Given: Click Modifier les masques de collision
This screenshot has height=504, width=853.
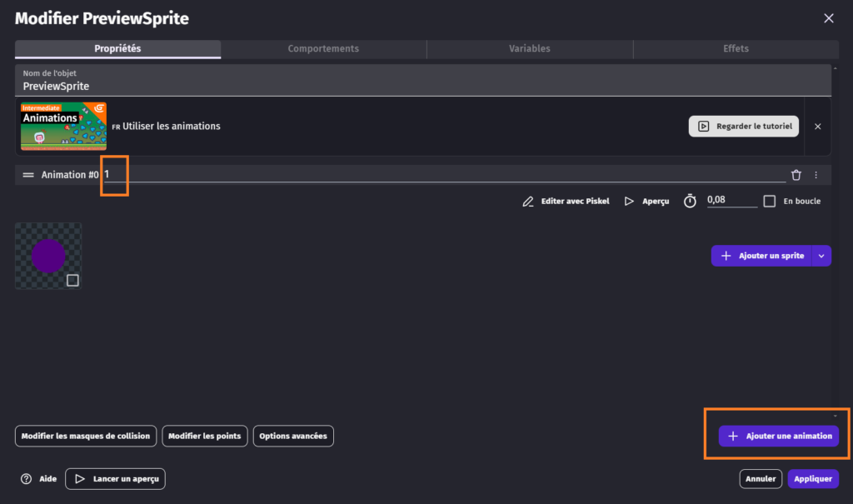Looking at the screenshot, I should [86, 436].
